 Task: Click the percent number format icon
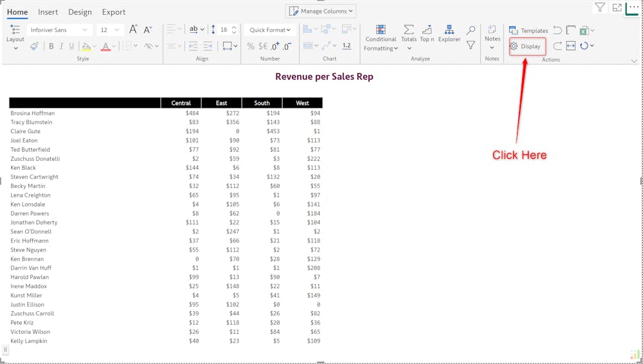coord(251,46)
